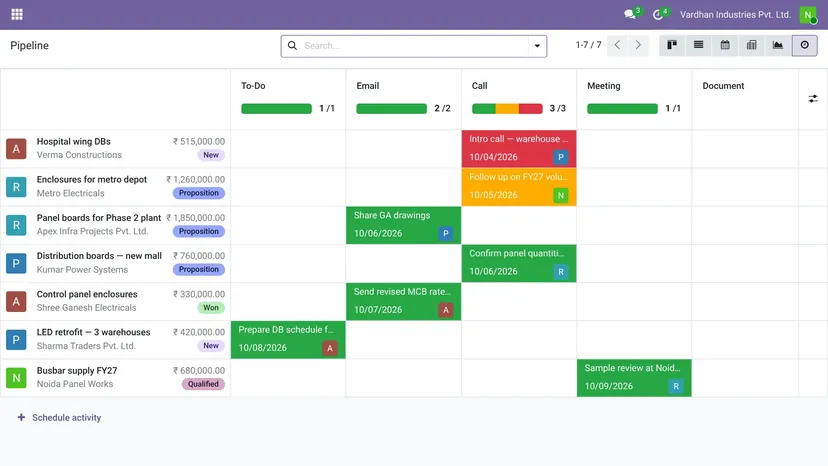828x466 pixels.
Task: Open LED retrofit — 3 warehouses record
Action: (x=93, y=332)
